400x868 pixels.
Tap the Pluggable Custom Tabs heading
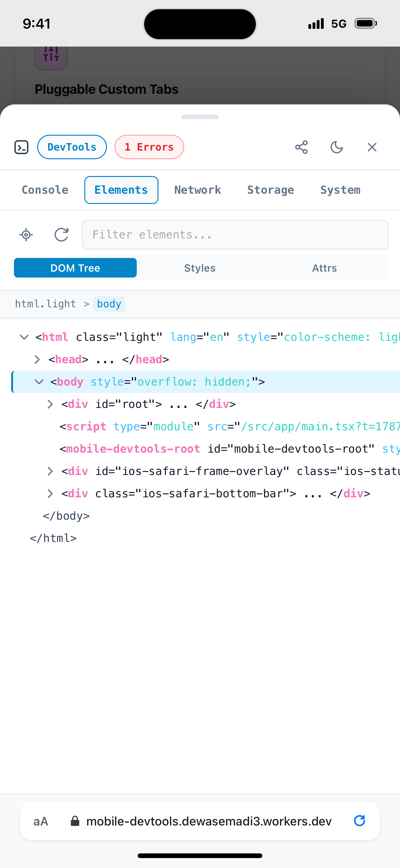(107, 89)
